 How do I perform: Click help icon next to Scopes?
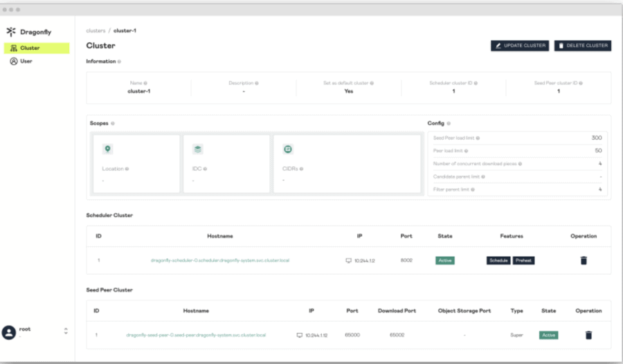pos(113,123)
